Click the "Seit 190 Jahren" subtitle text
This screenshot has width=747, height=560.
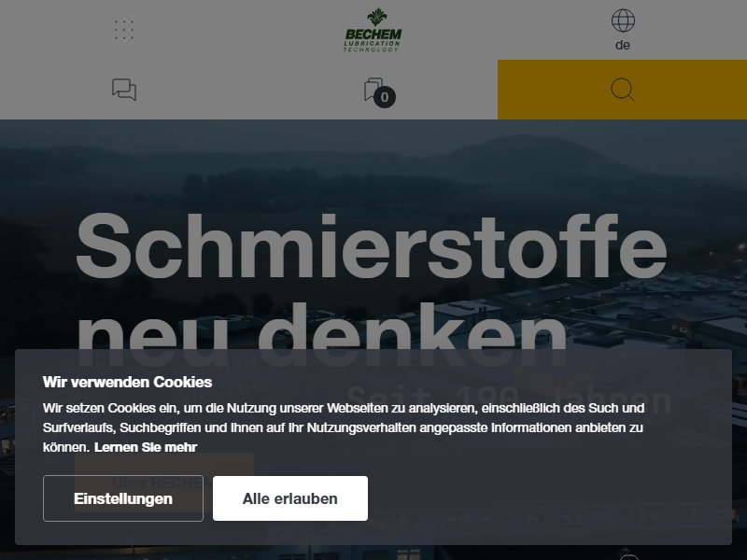point(508,399)
